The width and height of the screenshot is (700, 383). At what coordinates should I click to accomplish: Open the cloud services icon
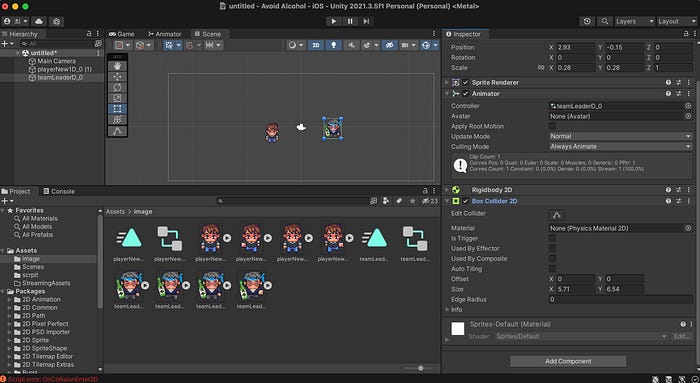(39, 21)
